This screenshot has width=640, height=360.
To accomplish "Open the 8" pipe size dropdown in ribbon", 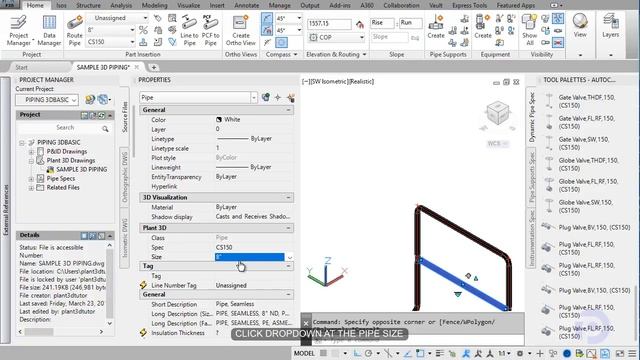I will point(132,30).
